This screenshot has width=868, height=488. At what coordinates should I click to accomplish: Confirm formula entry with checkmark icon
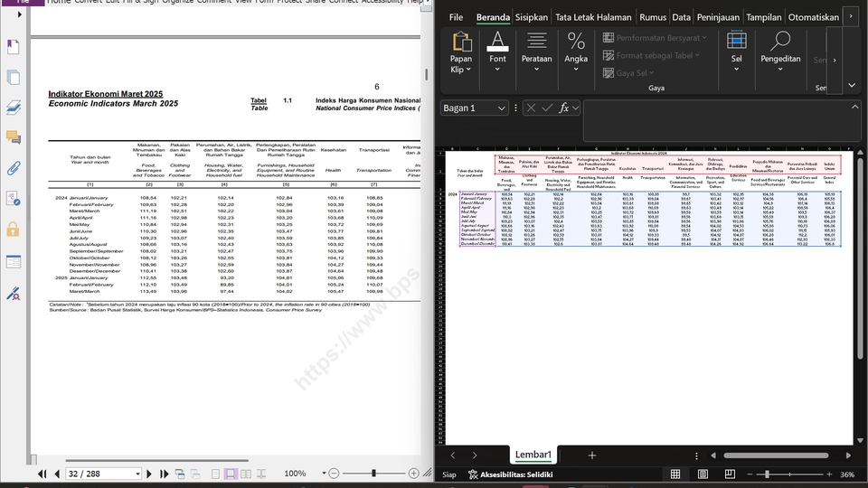click(x=548, y=108)
